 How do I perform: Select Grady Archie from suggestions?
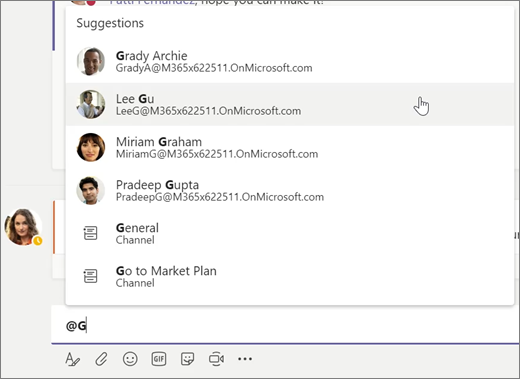coord(290,62)
